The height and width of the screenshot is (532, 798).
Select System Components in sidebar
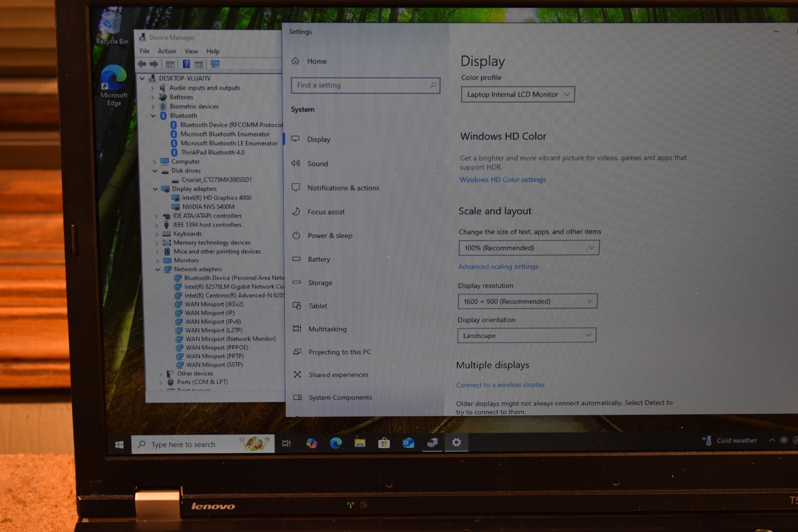[340, 397]
